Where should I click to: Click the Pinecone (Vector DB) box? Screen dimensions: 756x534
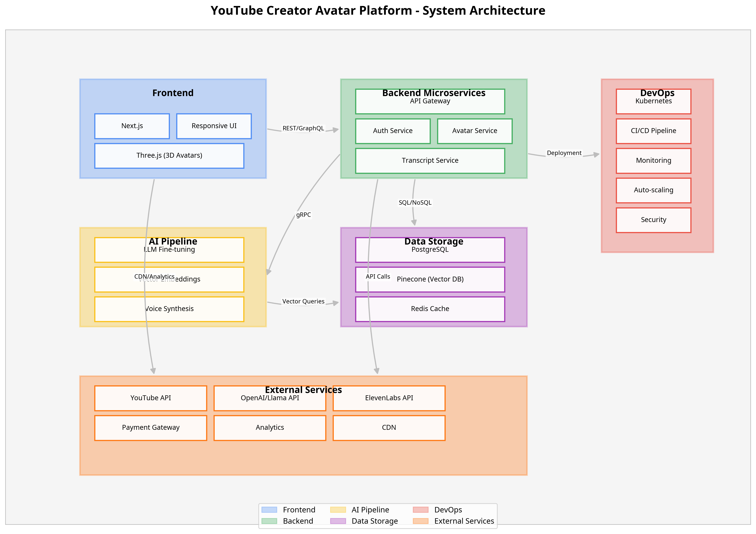(x=430, y=280)
